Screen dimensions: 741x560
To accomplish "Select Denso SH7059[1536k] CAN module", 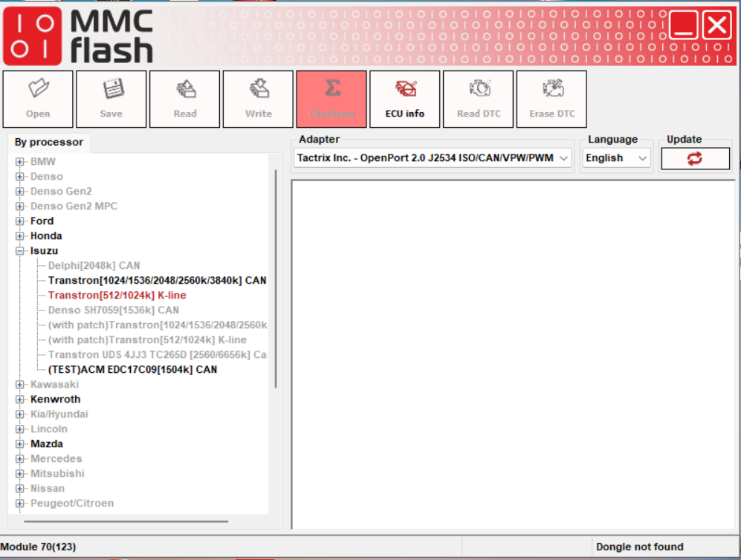I will [x=114, y=310].
